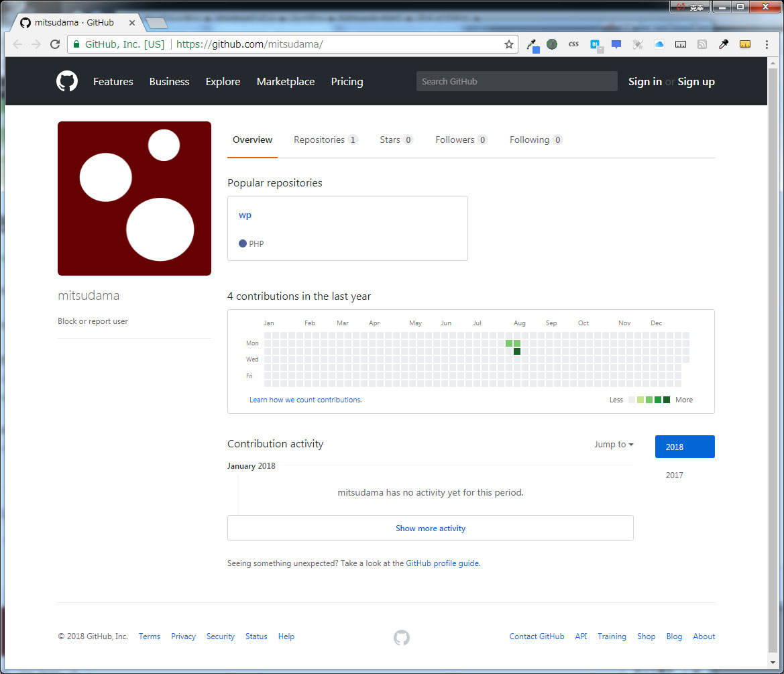
Task: Activate the black eyedropper extension
Action: [724, 44]
